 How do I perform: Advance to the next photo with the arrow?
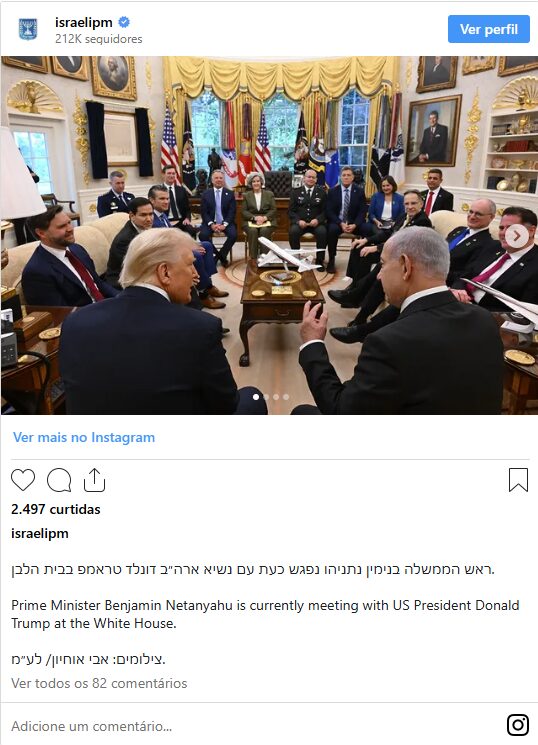click(x=517, y=236)
